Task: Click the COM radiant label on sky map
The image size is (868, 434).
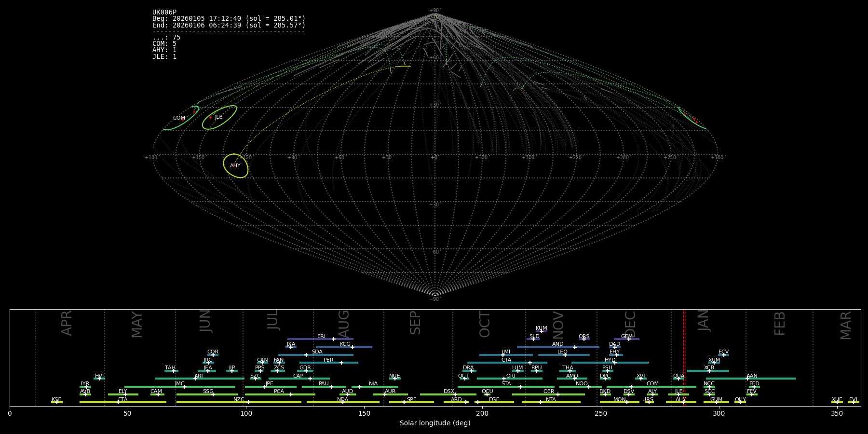Action: pos(179,118)
